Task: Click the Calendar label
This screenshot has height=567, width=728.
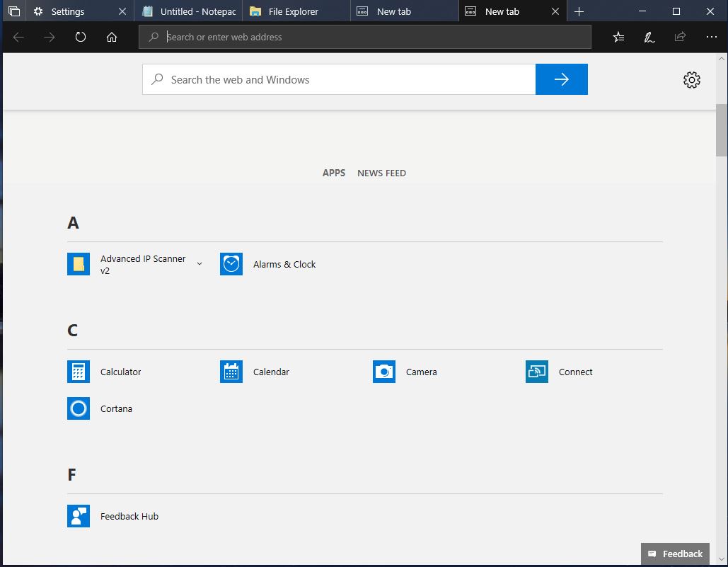Action: [271, 372]
